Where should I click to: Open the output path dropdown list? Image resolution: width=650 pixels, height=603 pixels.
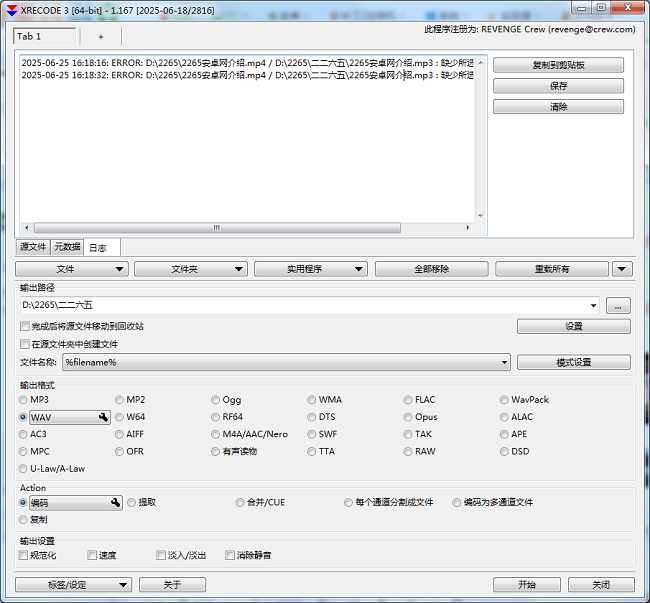point(595,305)
